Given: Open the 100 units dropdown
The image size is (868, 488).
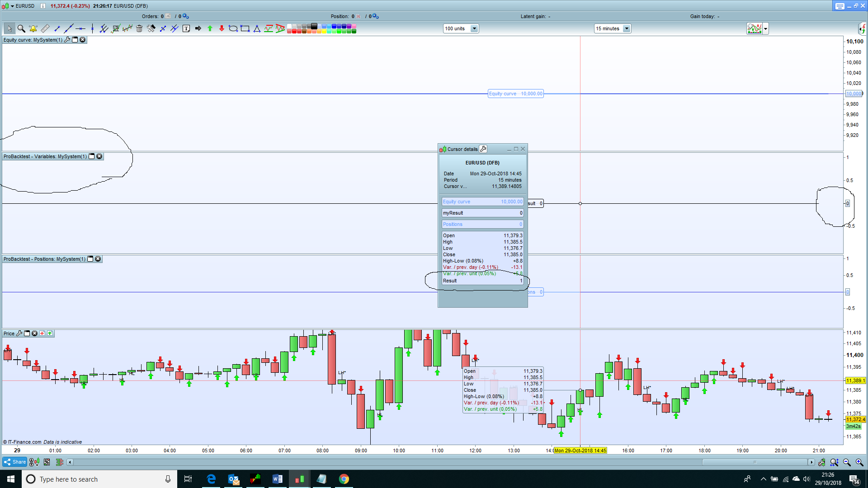Looking at the screenshot, I should click(474, 28).
